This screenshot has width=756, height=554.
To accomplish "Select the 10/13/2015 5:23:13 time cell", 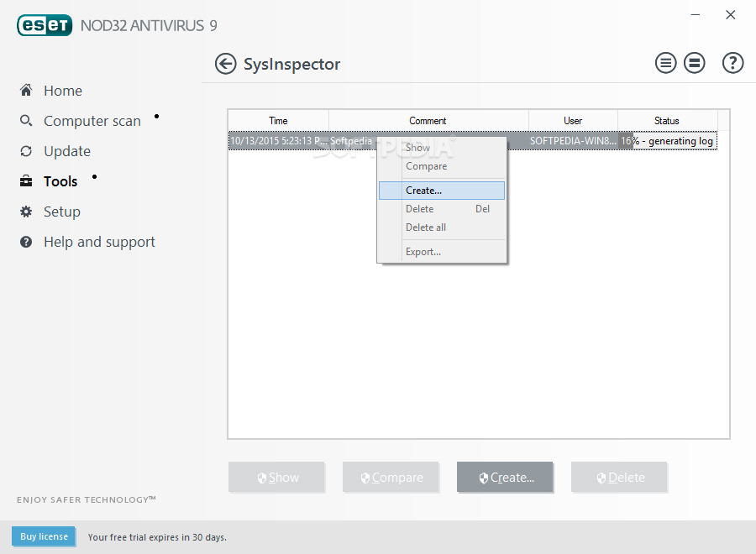I will pyautogui.click(x=278, y=141).
